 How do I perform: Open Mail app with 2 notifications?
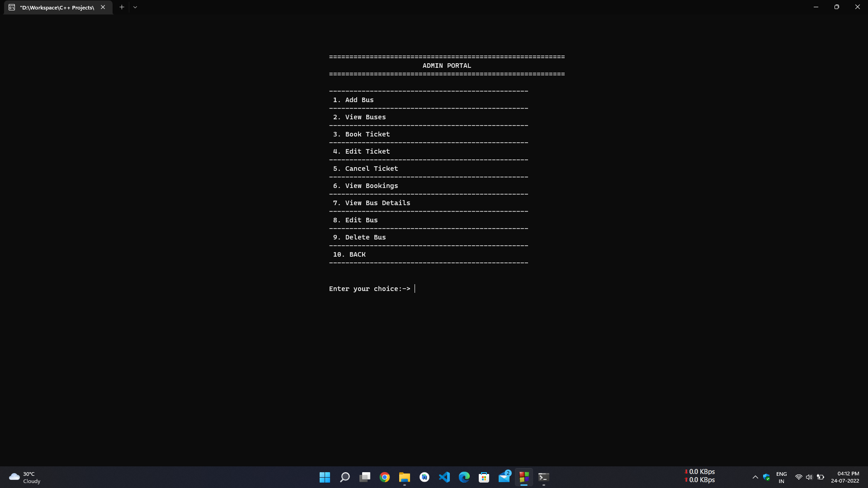pos(504,477)
